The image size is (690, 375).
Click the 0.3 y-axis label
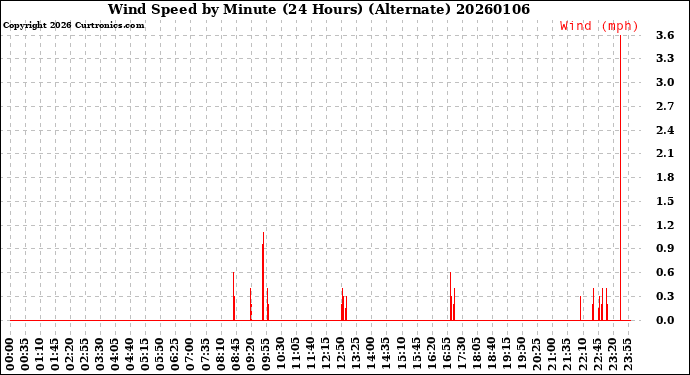point(665,296)
